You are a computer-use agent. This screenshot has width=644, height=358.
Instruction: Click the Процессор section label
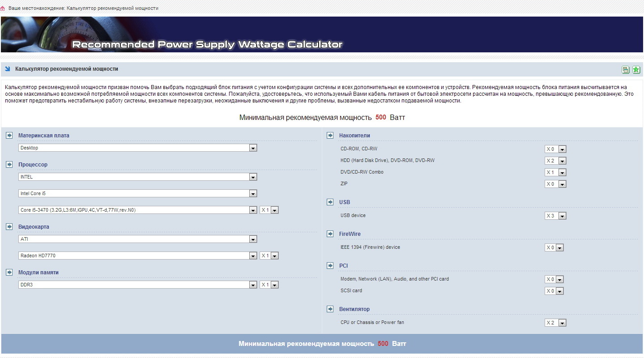33,164
